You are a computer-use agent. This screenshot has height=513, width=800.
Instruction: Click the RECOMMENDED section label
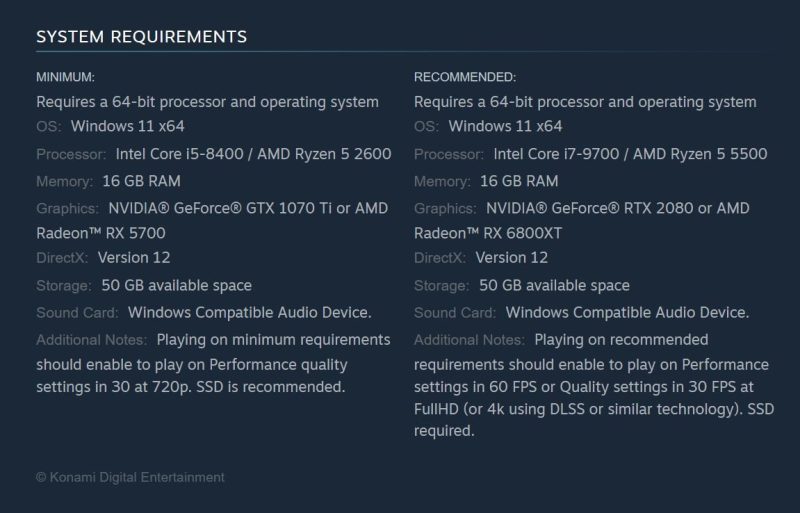(x=465, y=77)
